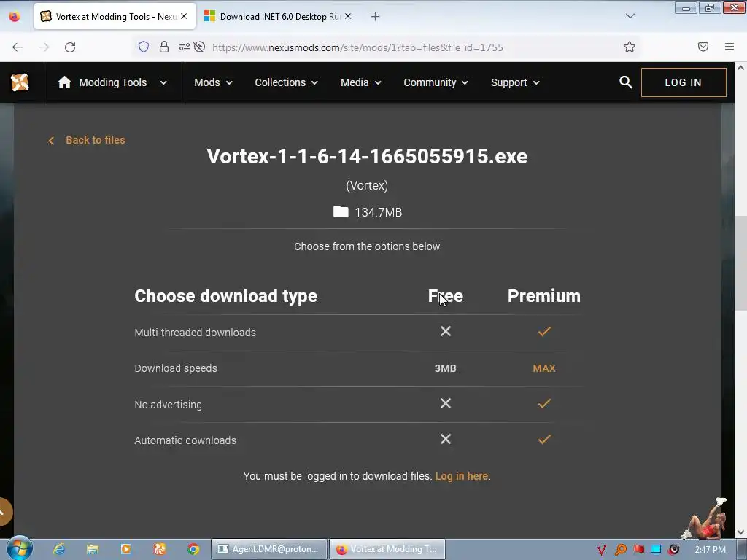Click the LOG IN button
The image size is (747, 560).
point(684,82)
